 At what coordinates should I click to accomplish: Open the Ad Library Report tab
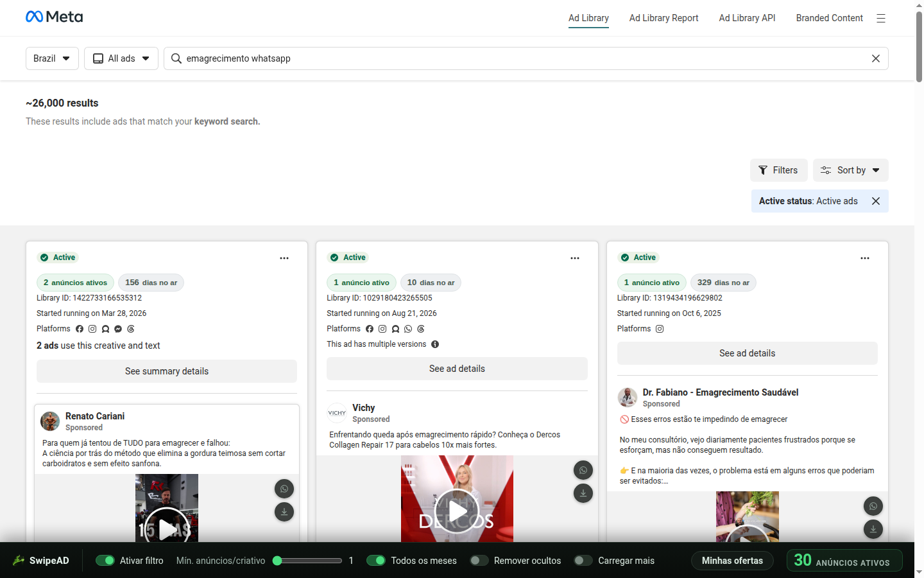click(663, 18)
